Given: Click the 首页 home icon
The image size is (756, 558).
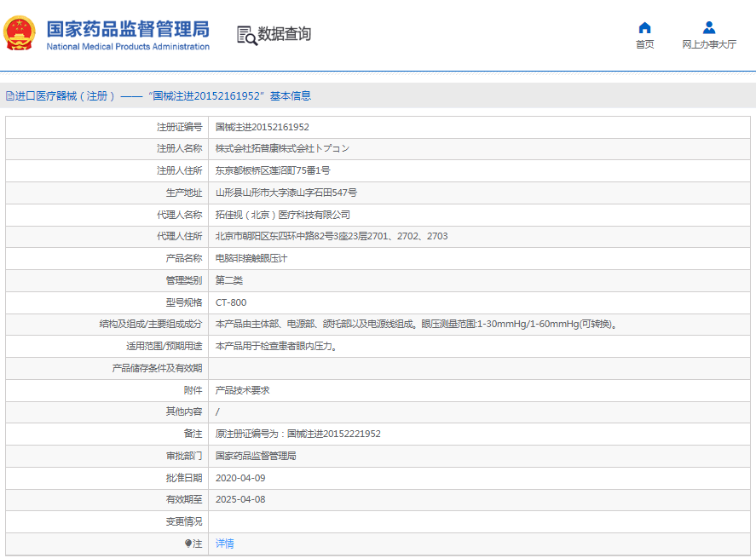Looking at the screenshot, I should point(644,27).
